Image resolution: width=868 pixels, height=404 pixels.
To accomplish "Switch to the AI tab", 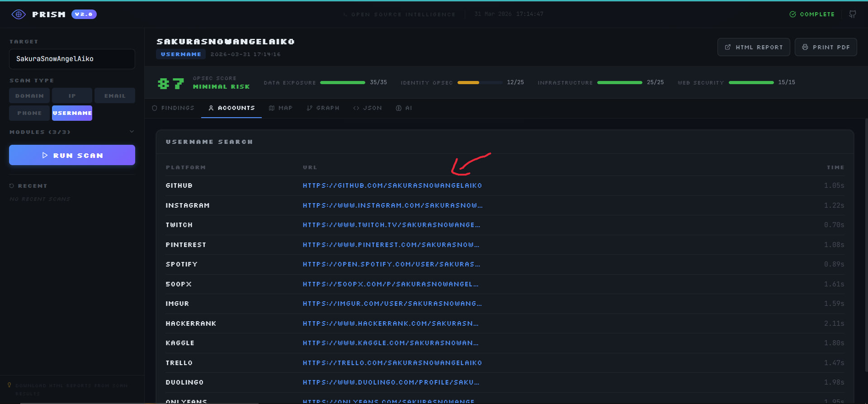I will [404, 108].
